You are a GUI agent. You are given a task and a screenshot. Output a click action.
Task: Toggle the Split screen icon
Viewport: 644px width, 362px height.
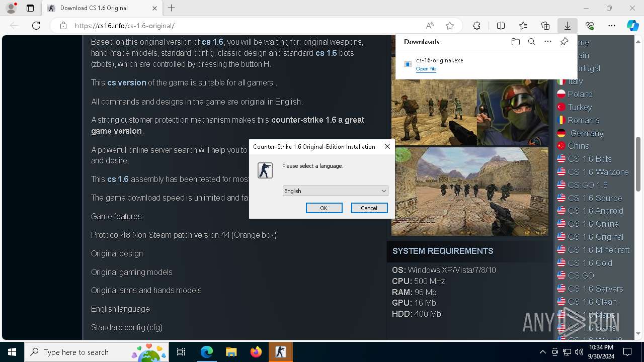click(x=501, y=26)
